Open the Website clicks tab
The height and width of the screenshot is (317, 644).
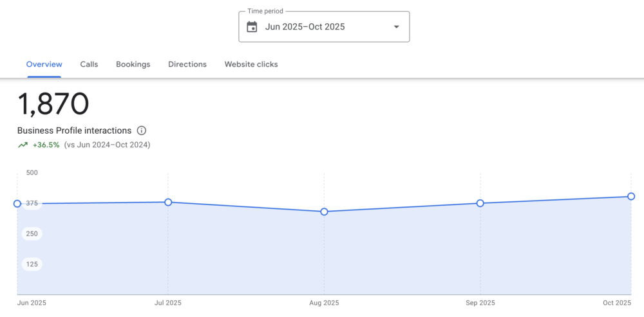[x=251, y=64]
